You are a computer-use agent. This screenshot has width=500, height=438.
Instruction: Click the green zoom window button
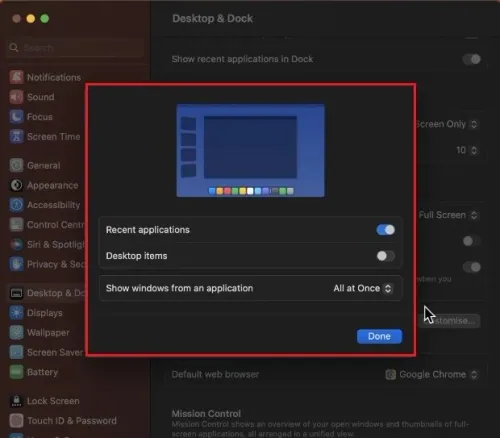(x=45, y=19)
